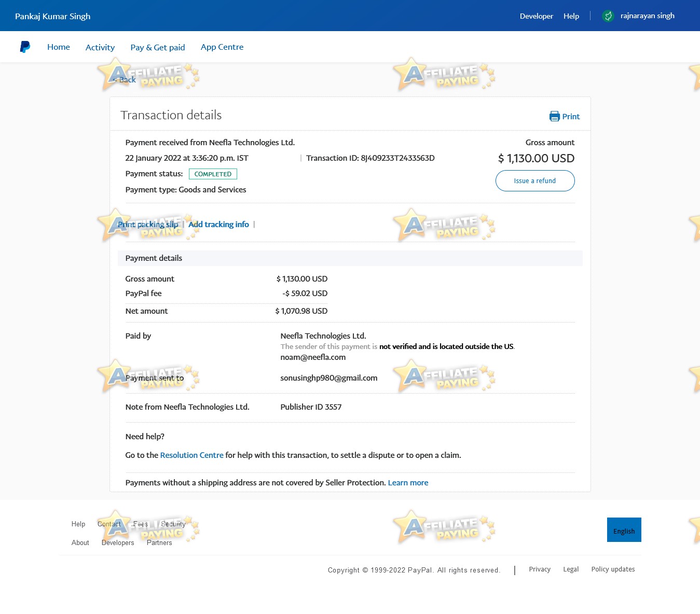The height and width of the screenshot is (614, 700).
Task: Click the printer icon beside Print
Action: [555, 116]
